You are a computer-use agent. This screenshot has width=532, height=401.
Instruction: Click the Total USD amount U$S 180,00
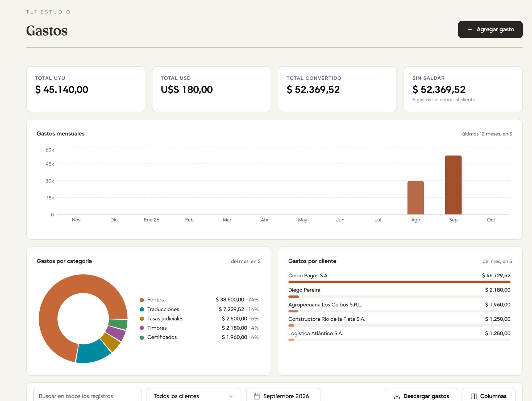[x=187, y=90]
